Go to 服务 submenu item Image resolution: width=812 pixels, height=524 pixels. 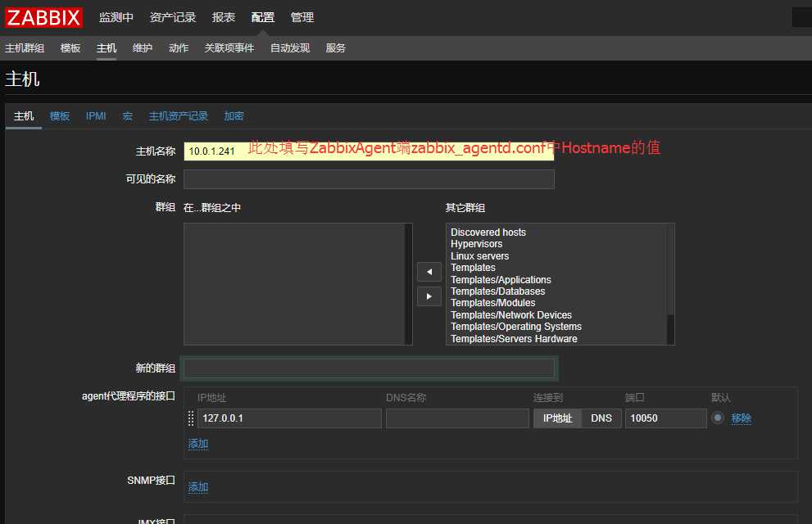coord(336,48)
